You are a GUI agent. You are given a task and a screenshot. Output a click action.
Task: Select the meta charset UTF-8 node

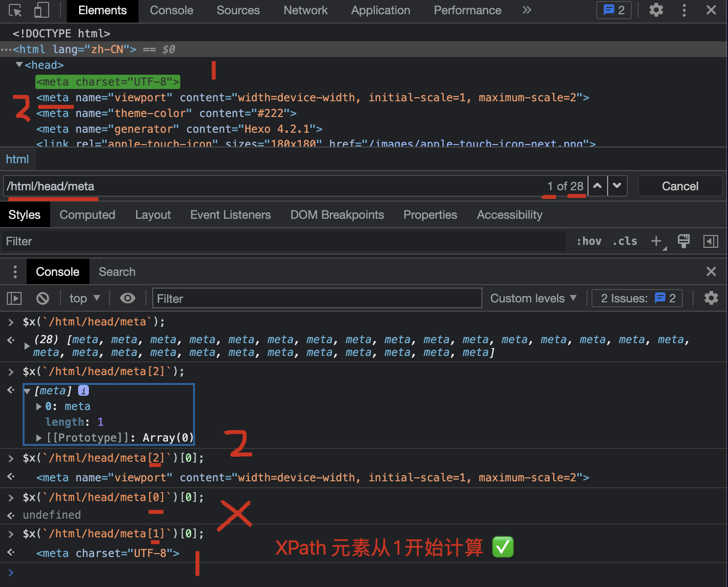(x=108, y=82)
